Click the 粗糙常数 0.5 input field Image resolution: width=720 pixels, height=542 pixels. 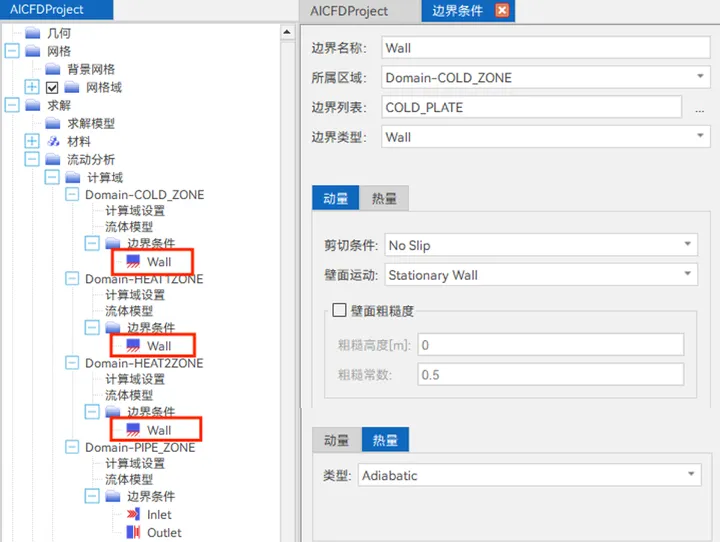tap(551, 374)
